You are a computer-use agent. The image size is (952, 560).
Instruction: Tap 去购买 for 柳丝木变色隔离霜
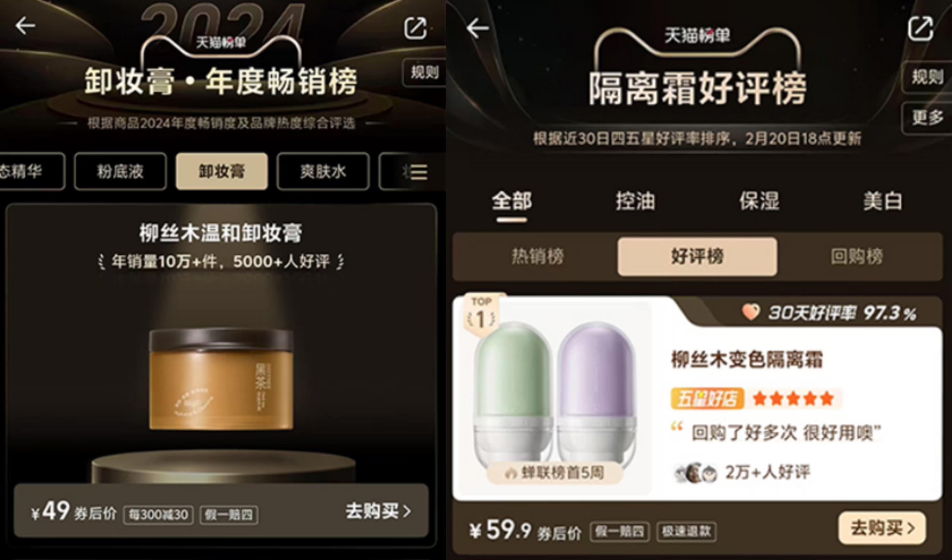coord(882,527)
